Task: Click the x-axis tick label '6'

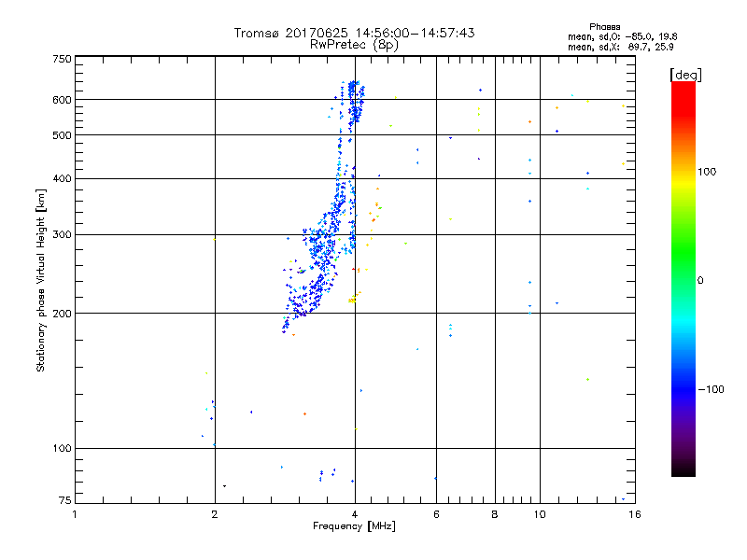Action: (436, 514)
